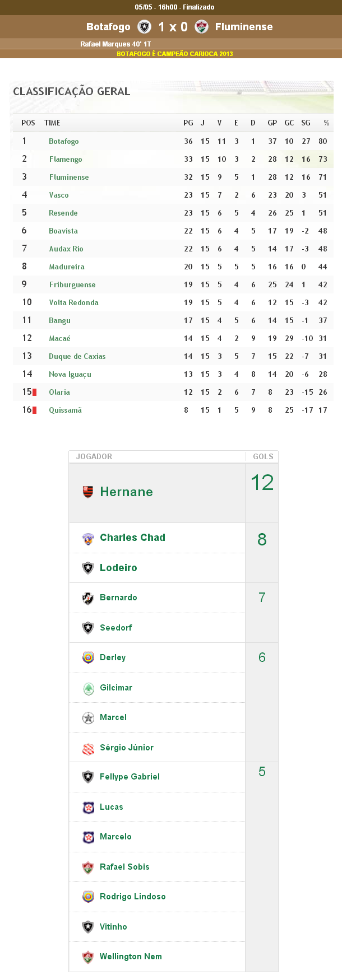
Task: Click the Fluminense crest in match header
Action: [202, 26]
